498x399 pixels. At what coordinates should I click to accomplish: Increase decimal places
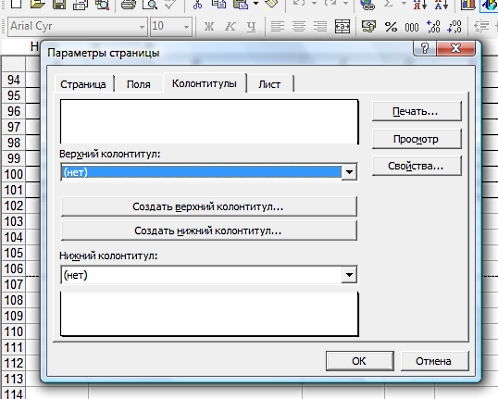pos(433,26)
